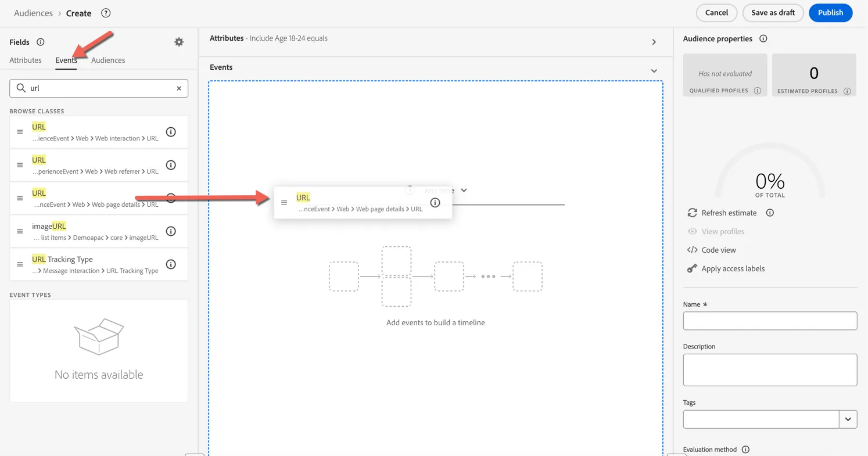Go to Audiences in the breadcrumb

pyautogui.click(x=33, y=13)
